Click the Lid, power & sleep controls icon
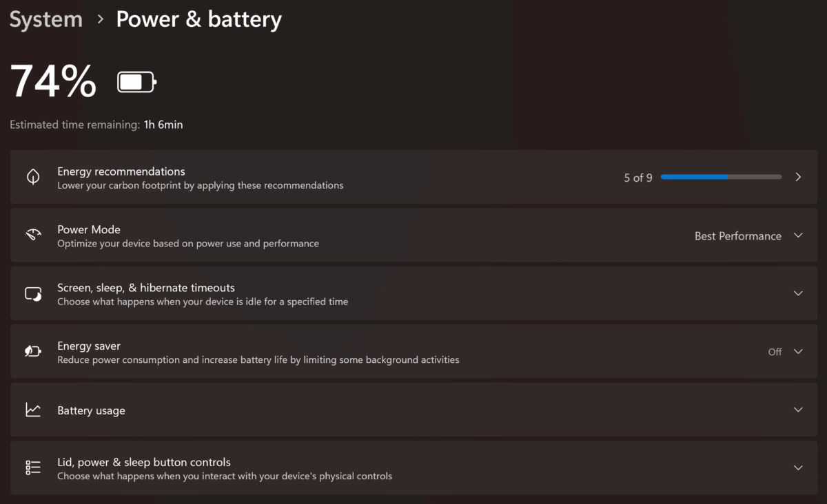Viewport: 827px width, 504px height. [x=33, y=468]
